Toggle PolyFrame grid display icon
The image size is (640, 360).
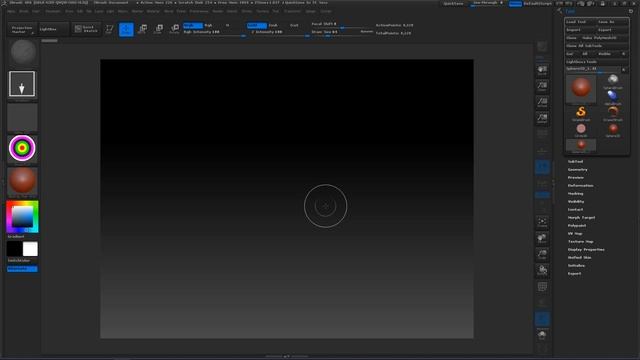tap(542, 287)
